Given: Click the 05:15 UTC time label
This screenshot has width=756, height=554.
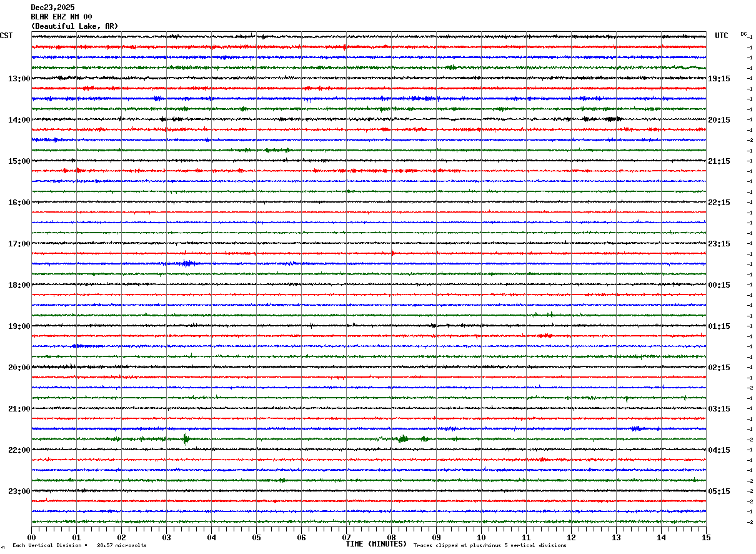Looking at the screenshot, I should [x=719, y=491].
